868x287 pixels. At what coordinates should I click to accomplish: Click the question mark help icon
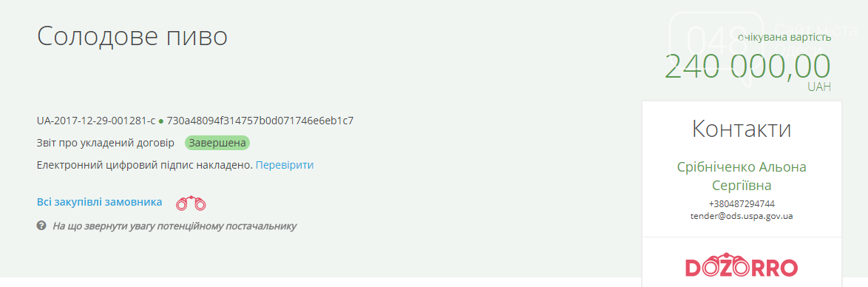(x=41, y=226)
